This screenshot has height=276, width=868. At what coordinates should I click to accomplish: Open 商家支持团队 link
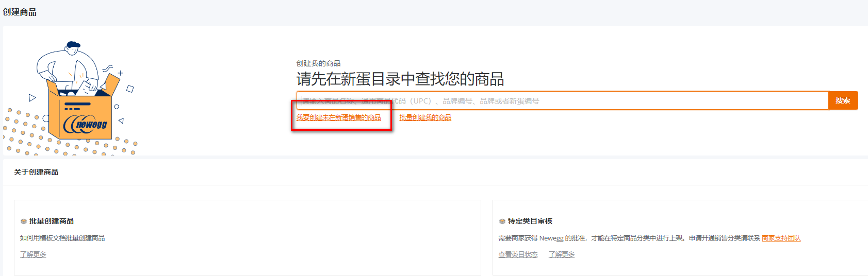coord(781,238)
